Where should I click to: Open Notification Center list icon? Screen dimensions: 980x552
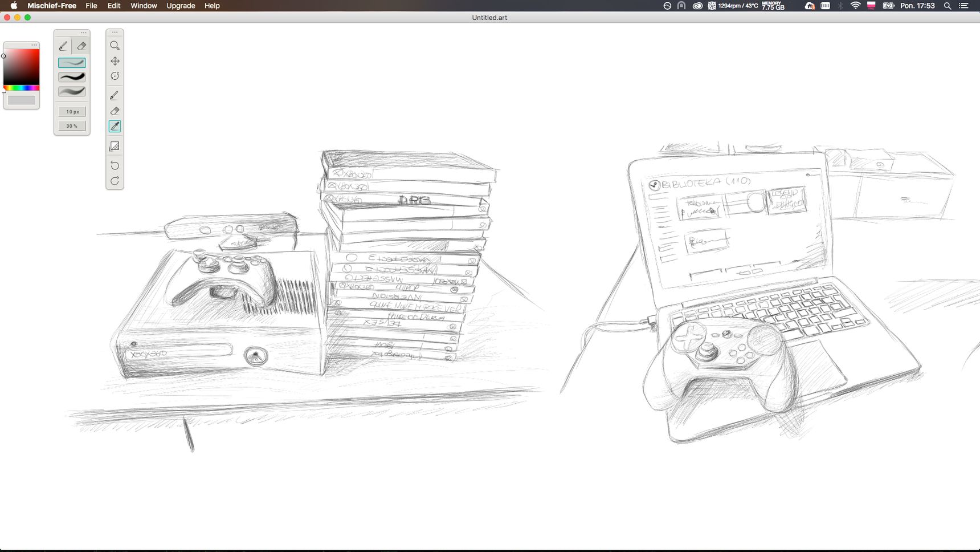click(x=964, y=6)
